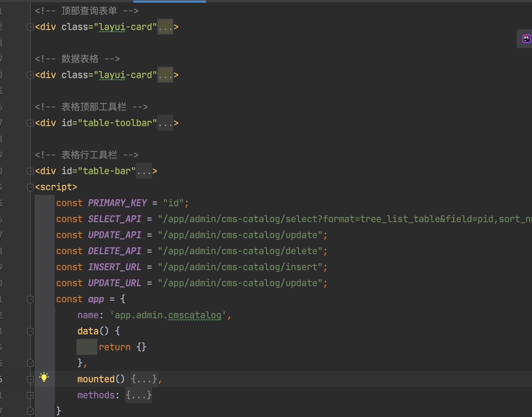Expand the methods fold marker in the gutter
532x417 pixels.
[30, 395]
